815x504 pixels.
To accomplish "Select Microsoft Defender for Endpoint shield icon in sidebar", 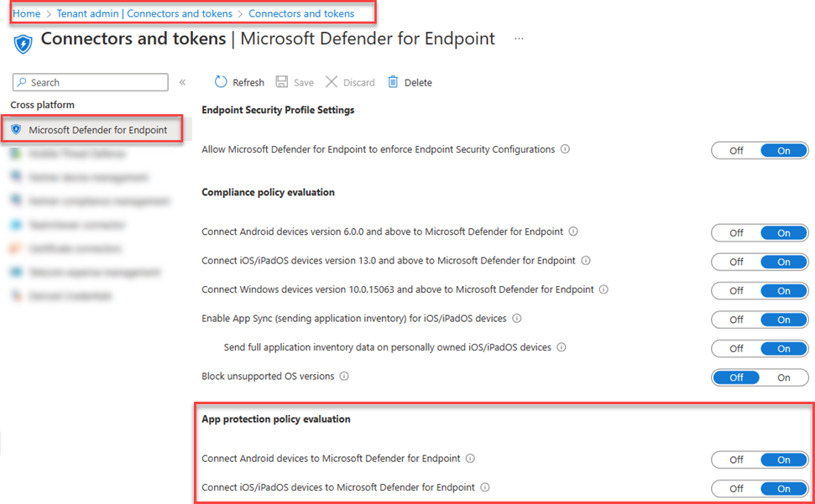I will tap(16, 128).
